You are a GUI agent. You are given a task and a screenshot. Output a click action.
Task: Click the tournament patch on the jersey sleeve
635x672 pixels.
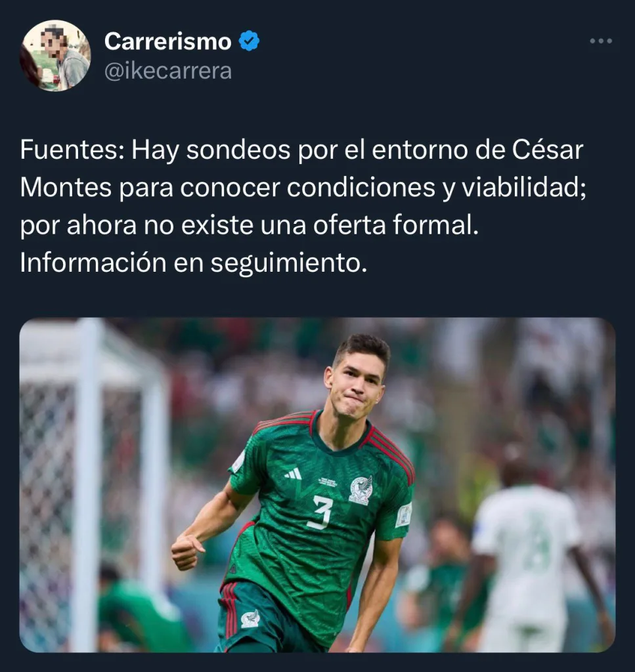point(404,514)
